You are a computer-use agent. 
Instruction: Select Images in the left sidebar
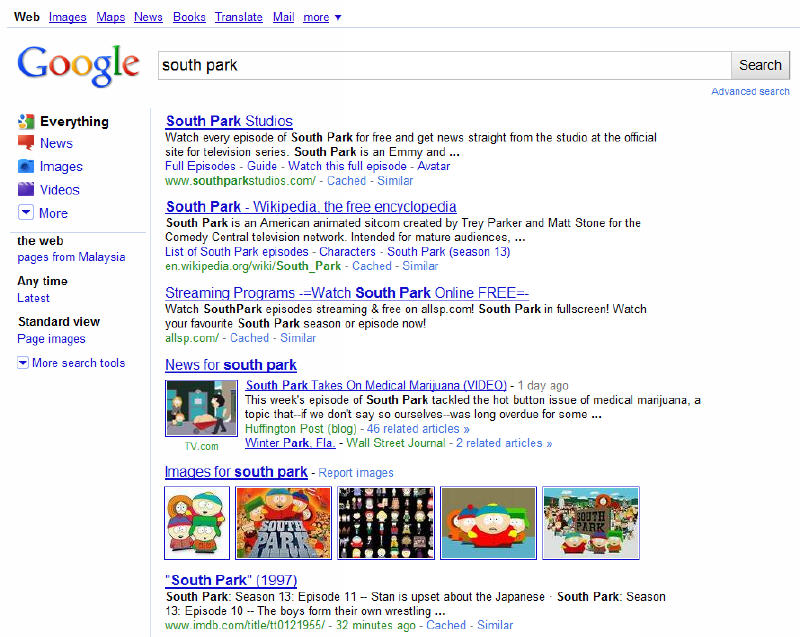pos(61,167)
